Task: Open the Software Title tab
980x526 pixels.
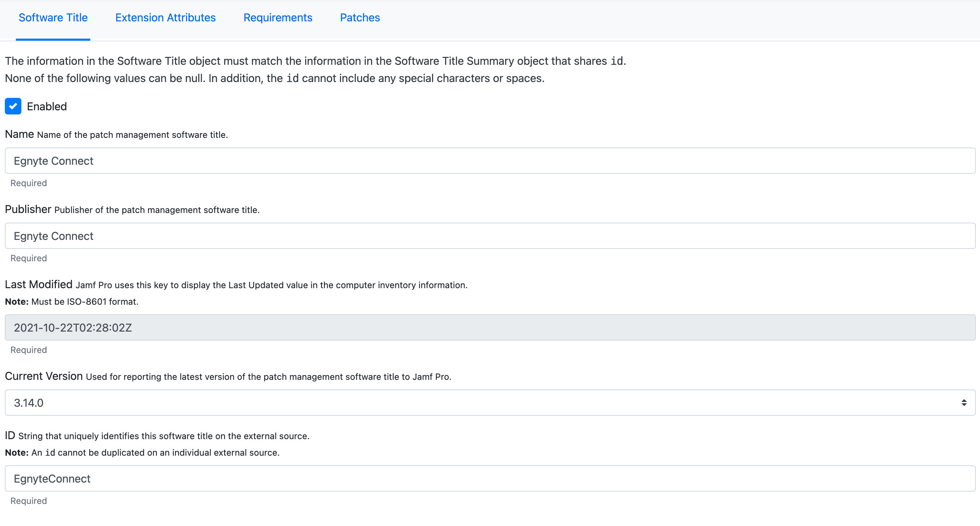Action: tap(53, 18)
